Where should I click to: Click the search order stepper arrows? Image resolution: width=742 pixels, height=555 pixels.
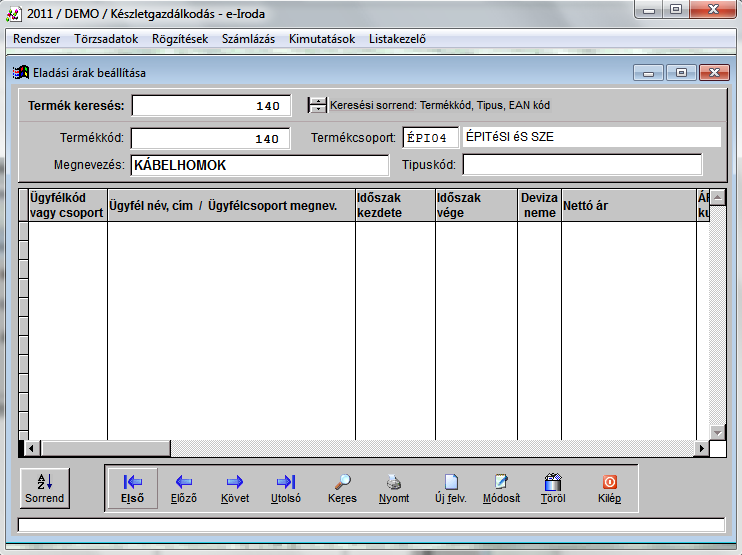click(x=317, y=105)
